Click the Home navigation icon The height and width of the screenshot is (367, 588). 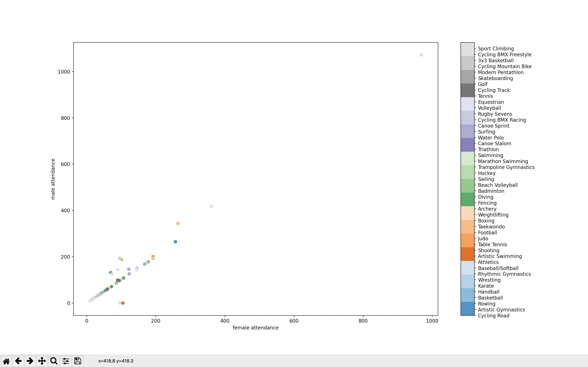tap(6, 361)
